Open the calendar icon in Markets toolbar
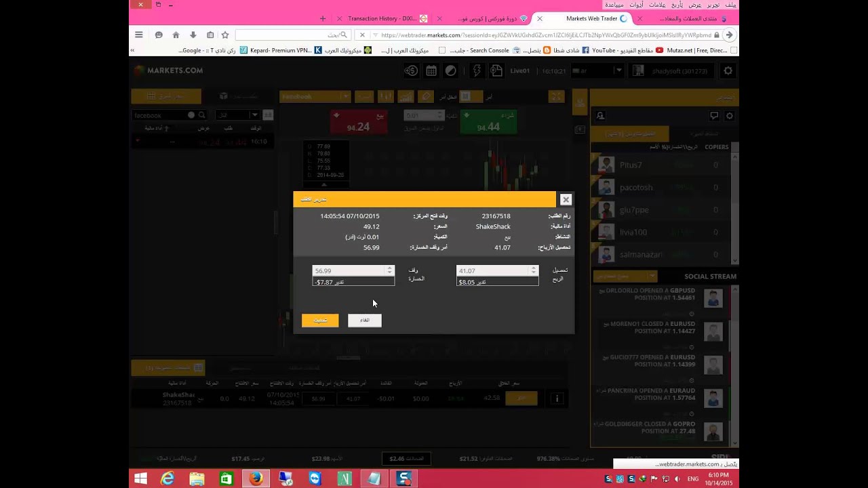The width and height of the screenshot is (868, 488). [431, 70]
